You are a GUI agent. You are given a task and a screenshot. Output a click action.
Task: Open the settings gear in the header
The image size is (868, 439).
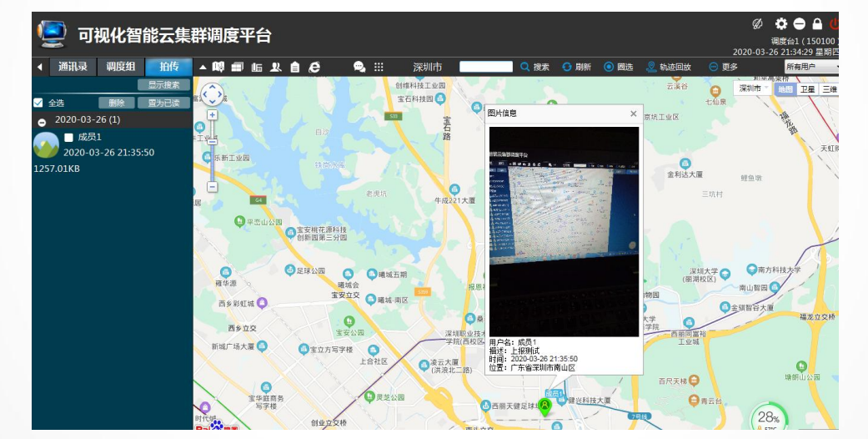(781, 23)
